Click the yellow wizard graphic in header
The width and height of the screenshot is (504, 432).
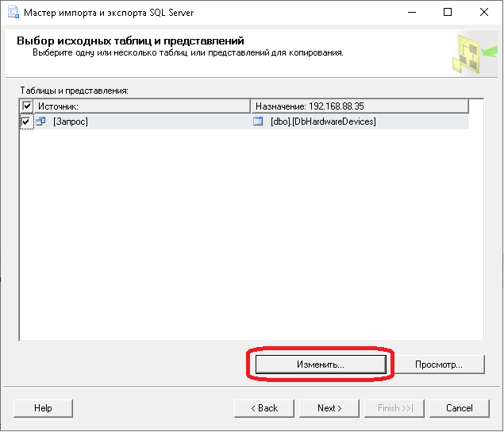[467, 56]
